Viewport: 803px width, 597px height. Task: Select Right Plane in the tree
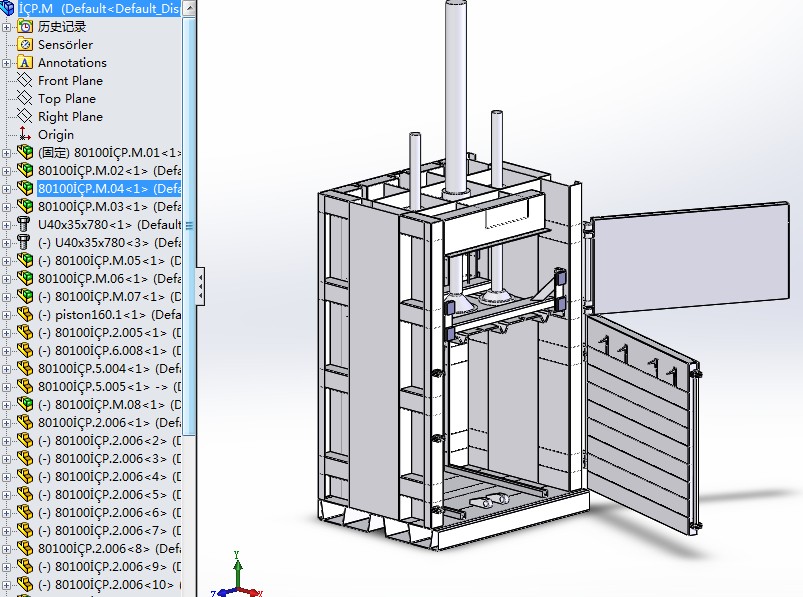click(x=70, y=117)
